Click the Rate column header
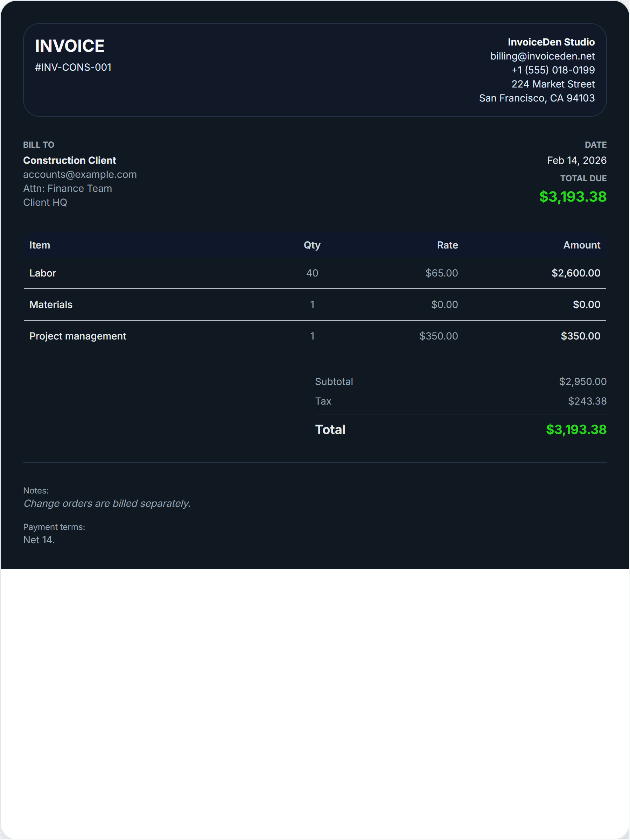Screen dimensions: 630x840 click(x=447, y=245)
